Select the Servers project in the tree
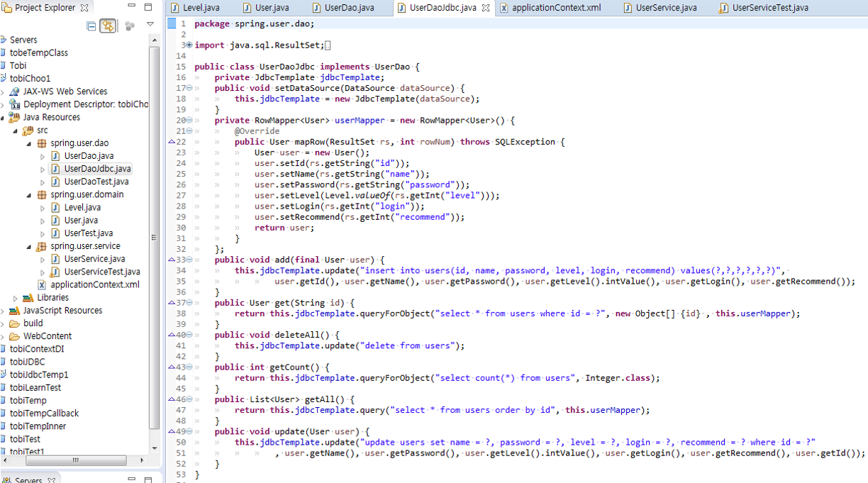Screen dimensions: 868x483 coord(23,40)
